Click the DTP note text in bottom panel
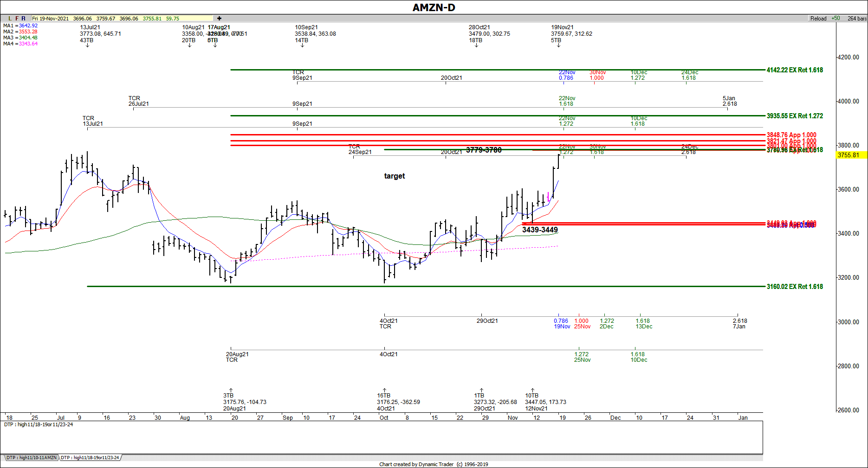 point(39,424)
